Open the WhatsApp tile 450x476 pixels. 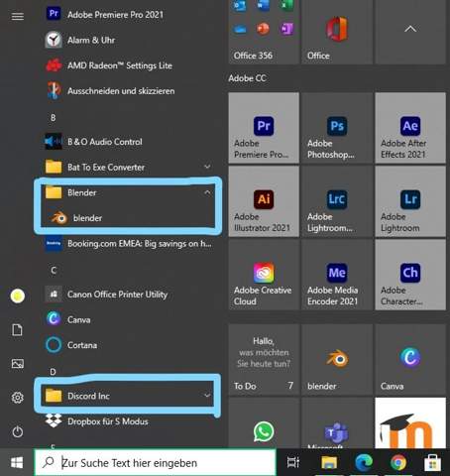[264, 423]
